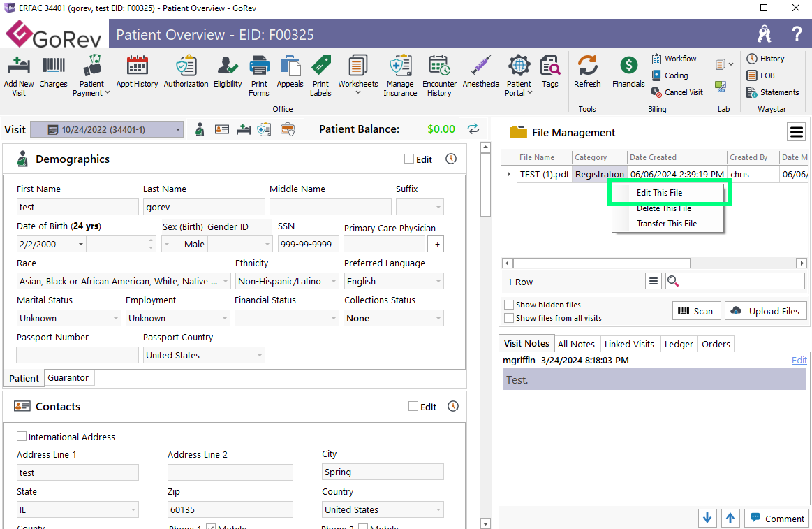The height and width of the screenshot is (529, 812).
Task: Click the Lab scissors icon
Action: (x=721, y=87)
